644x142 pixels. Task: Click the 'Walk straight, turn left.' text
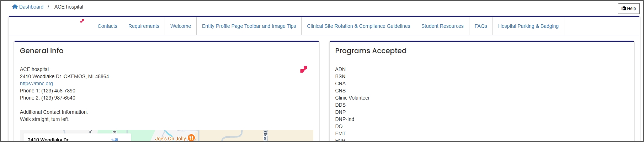click(44, 119)
